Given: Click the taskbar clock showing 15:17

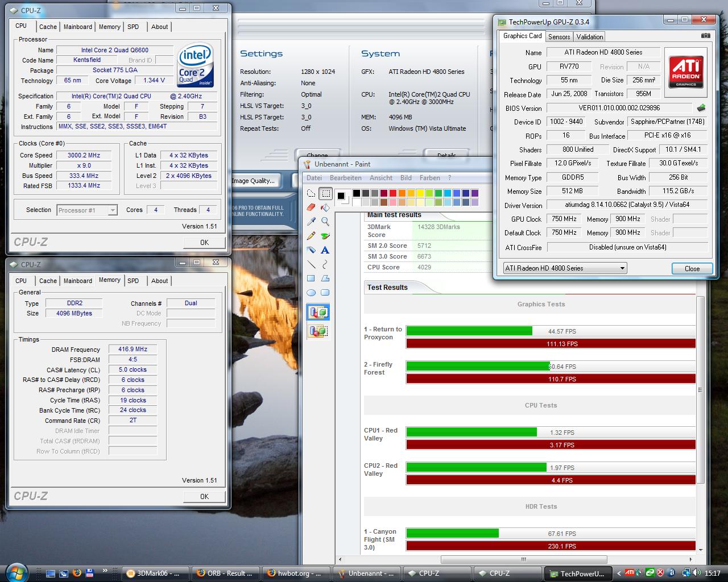Looking at the screenshot, I should pyautogui.click(x=712, y=573).
